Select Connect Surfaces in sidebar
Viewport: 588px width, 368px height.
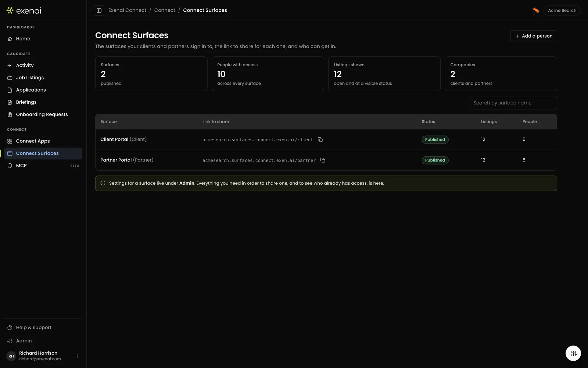point(43,153)
